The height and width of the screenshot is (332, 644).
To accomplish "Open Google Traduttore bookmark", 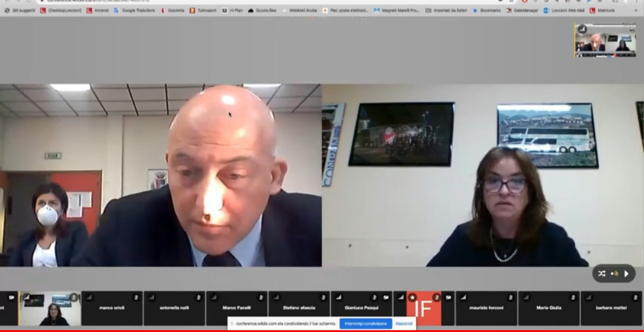I will (134, 10).
